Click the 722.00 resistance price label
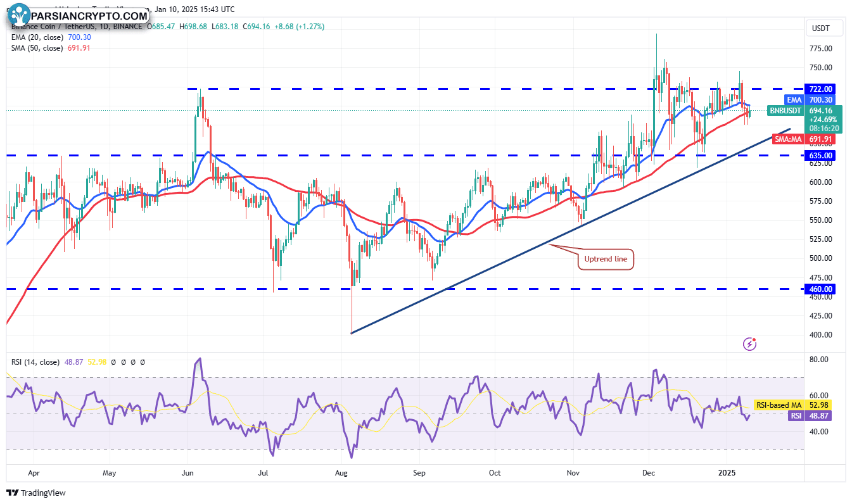Screen dimensions: 852x504 point(820,89)
